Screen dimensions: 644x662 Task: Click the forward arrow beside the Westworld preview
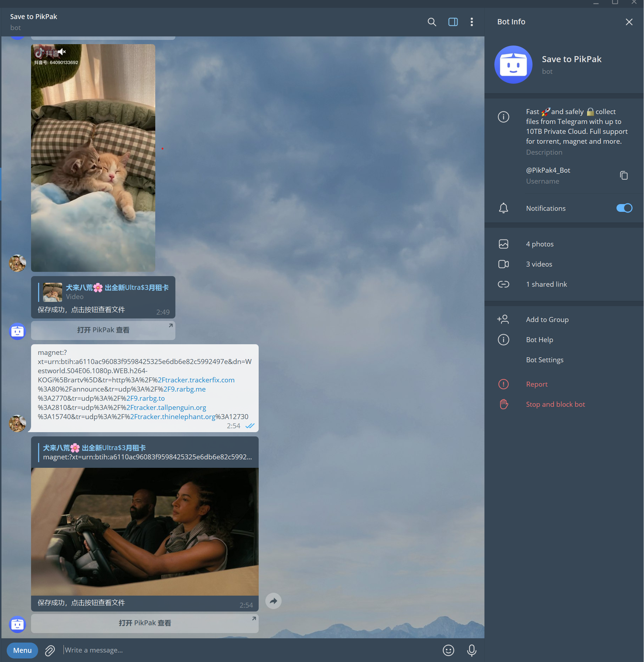coord(273,601)
